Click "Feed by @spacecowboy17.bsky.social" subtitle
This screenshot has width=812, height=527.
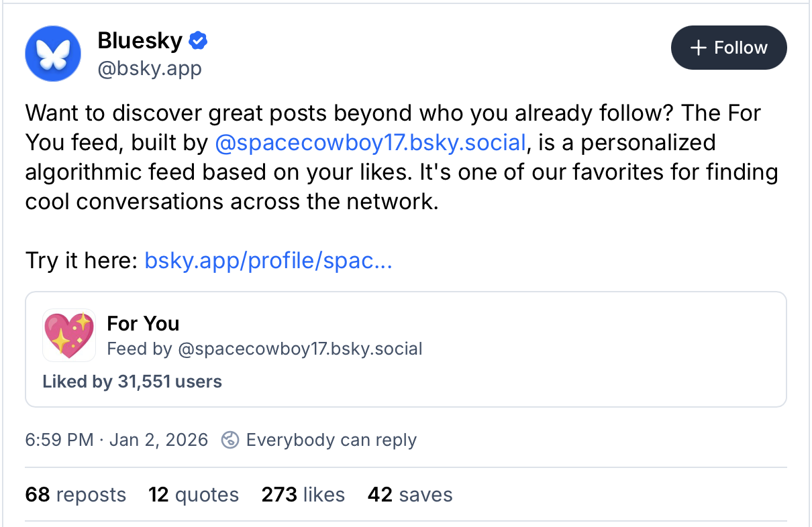264,349
